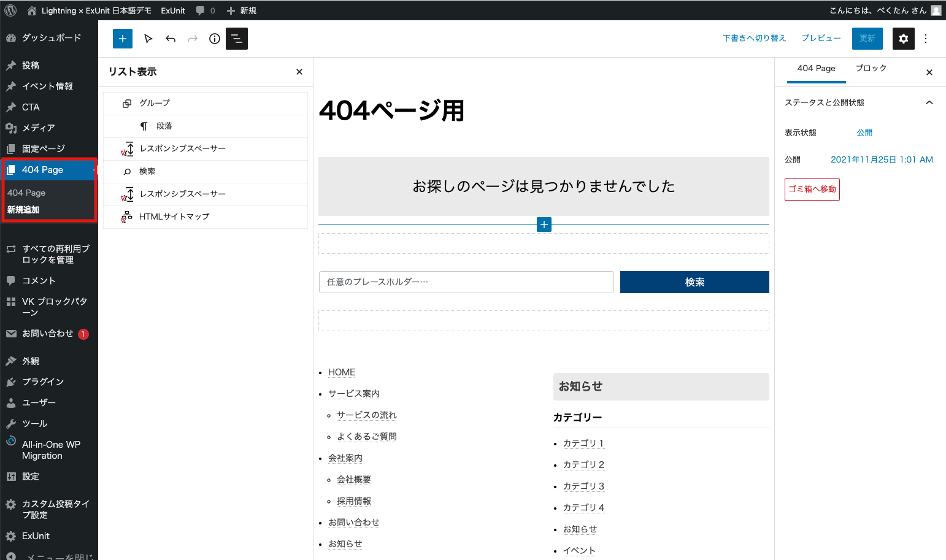Open editor settings with the gear icon
The image size is (946, 560).
click(903, 39)
